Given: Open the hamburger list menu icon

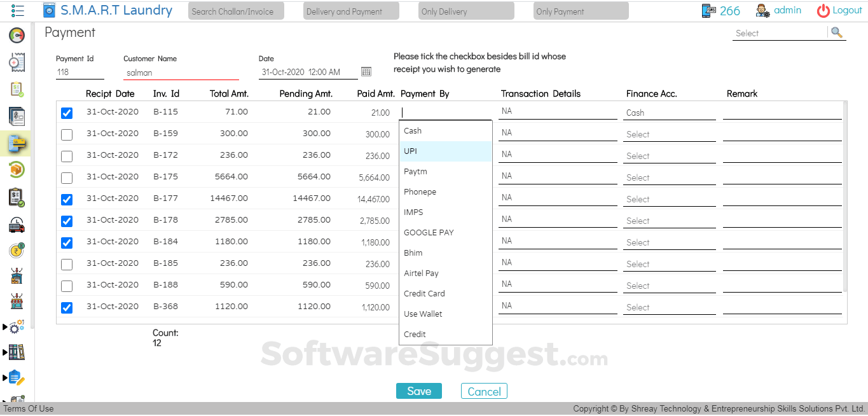Looking at the screenshot, I should click(x=17, y=11).
